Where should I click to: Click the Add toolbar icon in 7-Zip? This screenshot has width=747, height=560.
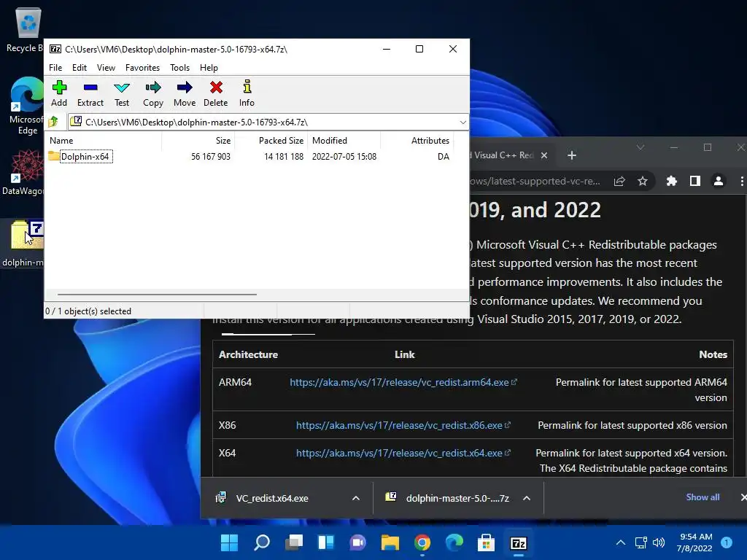point(59,93)
